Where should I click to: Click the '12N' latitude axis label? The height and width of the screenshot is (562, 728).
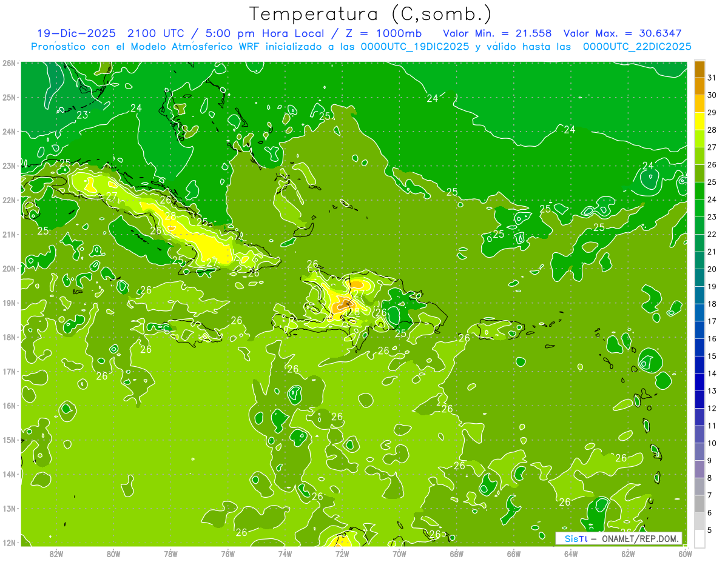point(9,543)
